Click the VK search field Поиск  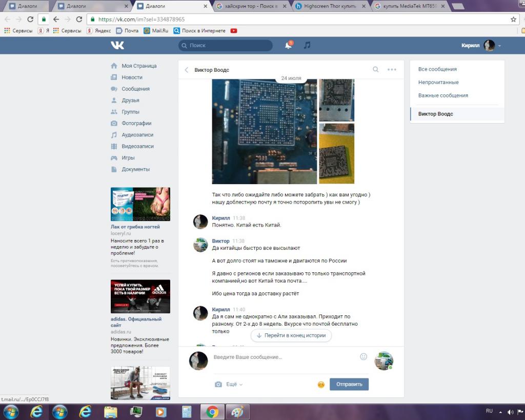pyautogui.click(x=226, y=45)
